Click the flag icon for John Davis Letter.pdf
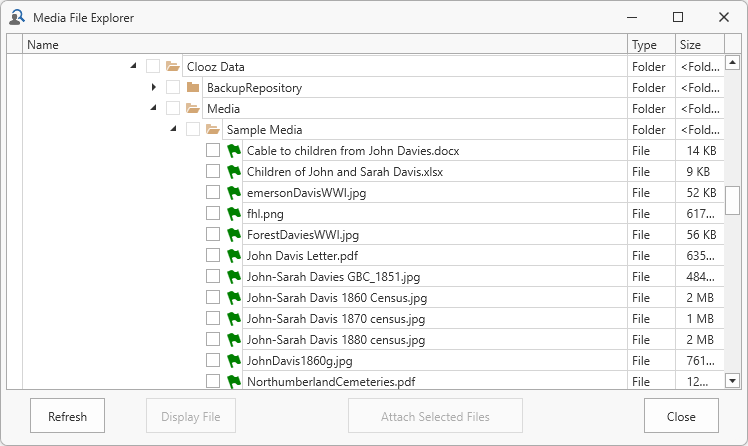 click(234, 256)
